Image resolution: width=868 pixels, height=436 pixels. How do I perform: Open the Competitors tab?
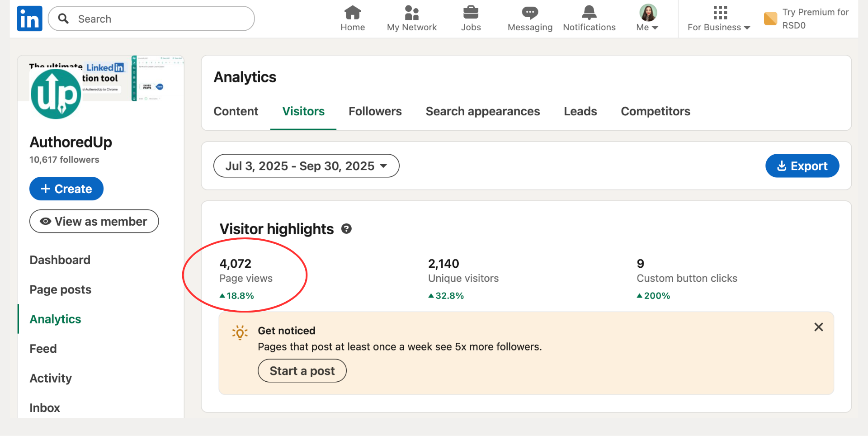tap(656, 111)
